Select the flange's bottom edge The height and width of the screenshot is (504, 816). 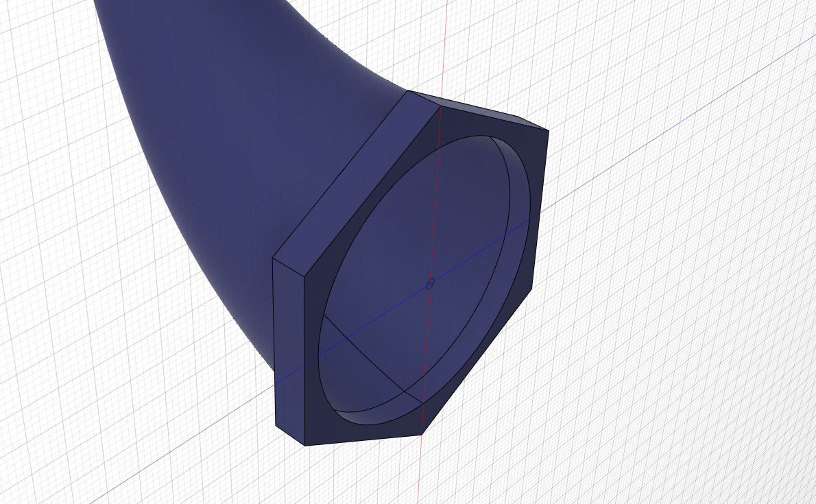363,440
